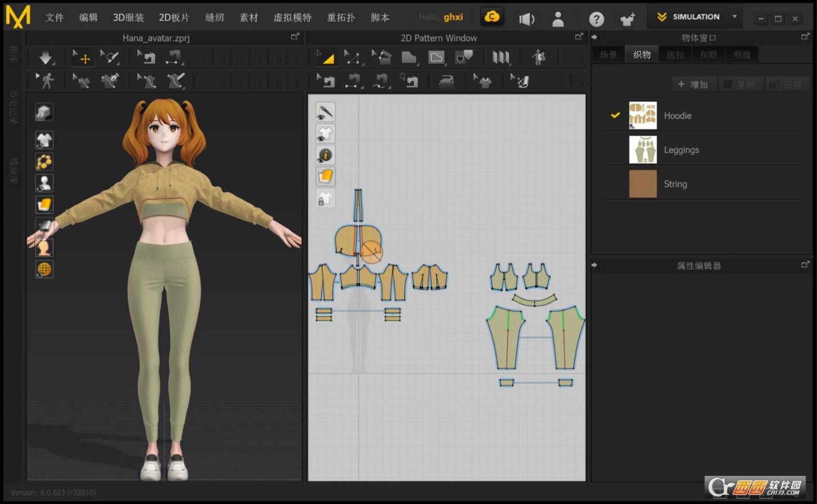The width and height of the screenshot is (817, 504).
Task: Collapse the object browser panel arrow
Action: pos(594,38)
